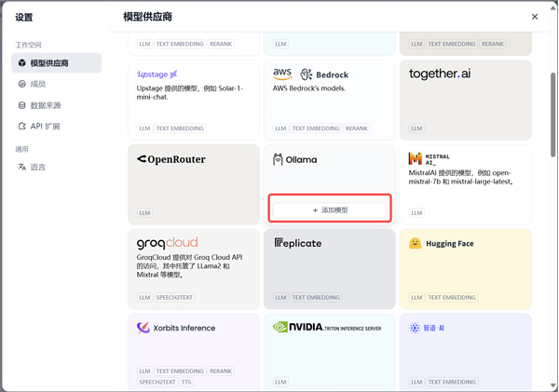Click the members icon beside 成员
The image size is (559, 392).
tap(22, 84)
